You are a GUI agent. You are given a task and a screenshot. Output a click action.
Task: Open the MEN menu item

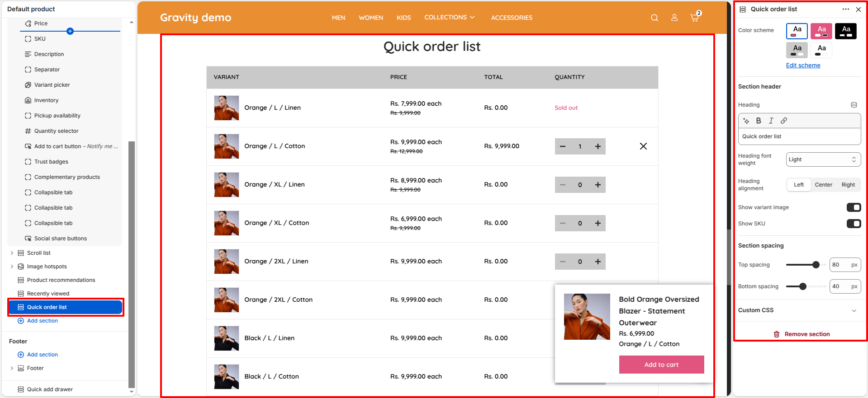point(338,18)
